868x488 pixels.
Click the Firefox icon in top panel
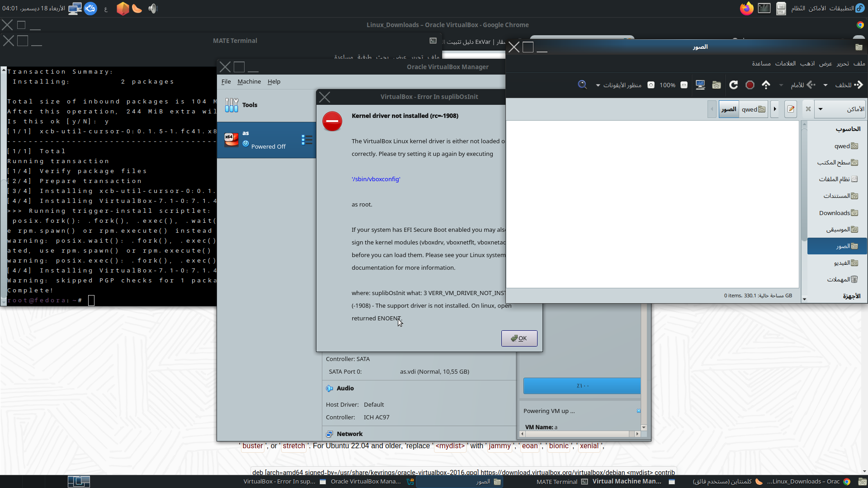pos(746,8)
